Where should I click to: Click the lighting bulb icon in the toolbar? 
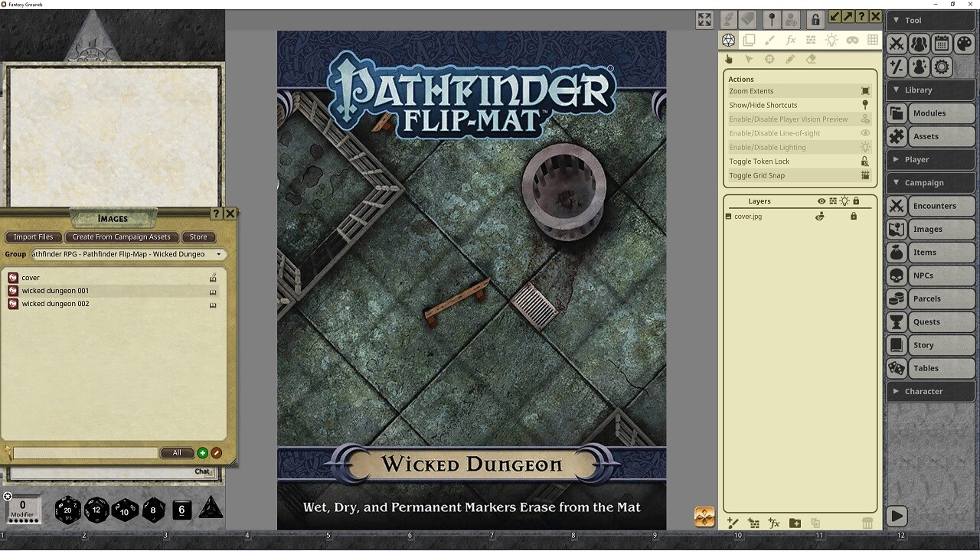click(x=831, y=41)
